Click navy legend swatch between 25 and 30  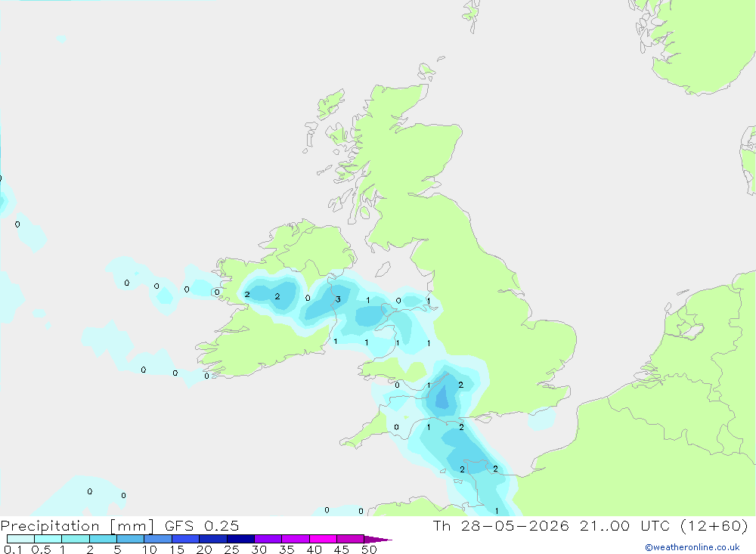point(240,539)
